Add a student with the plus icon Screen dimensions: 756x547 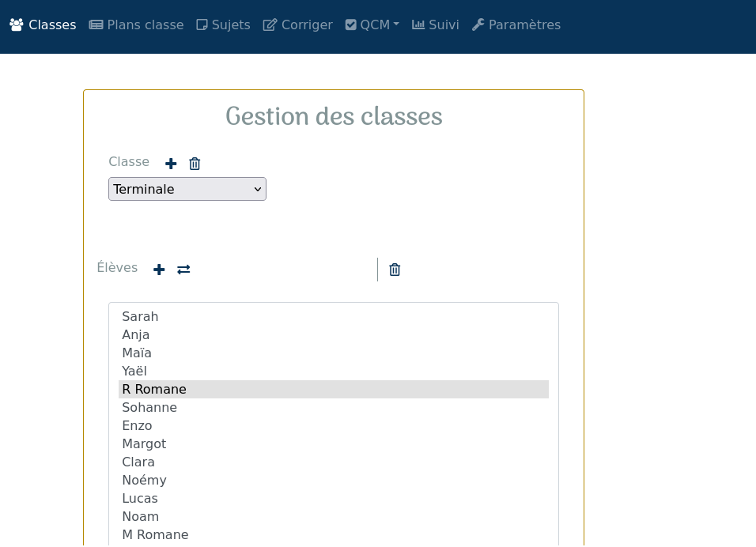click(159, 270)
